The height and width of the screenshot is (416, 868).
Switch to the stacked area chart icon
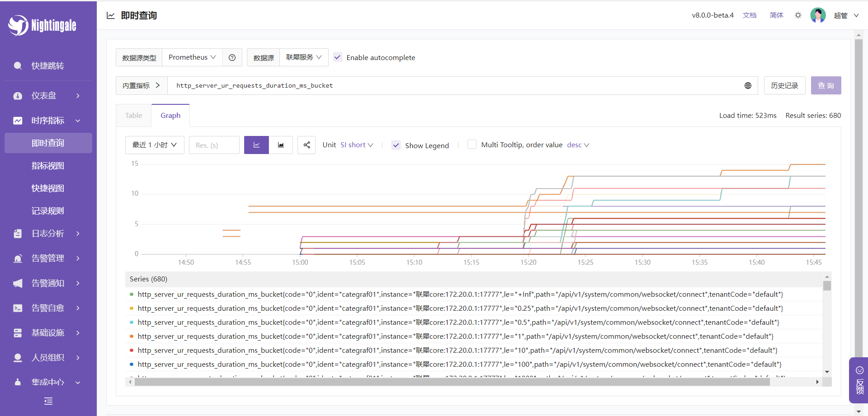tap(281, 145)
